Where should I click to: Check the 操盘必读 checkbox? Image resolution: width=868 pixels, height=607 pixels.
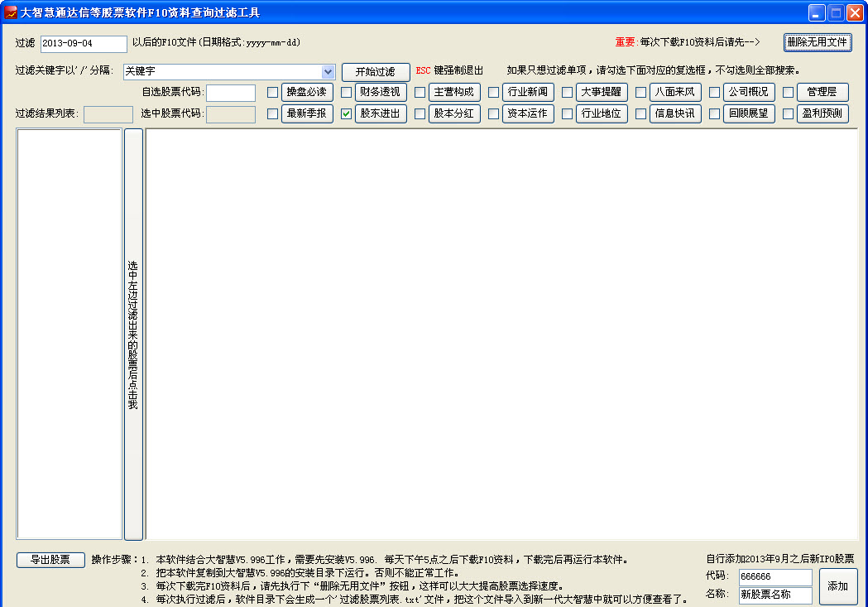coord(272,93)
